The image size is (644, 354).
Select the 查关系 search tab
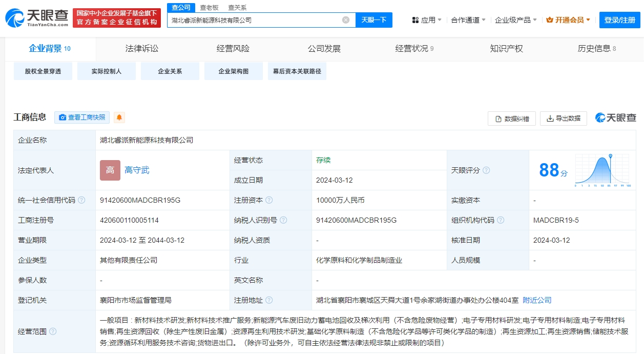click(237, 7)
